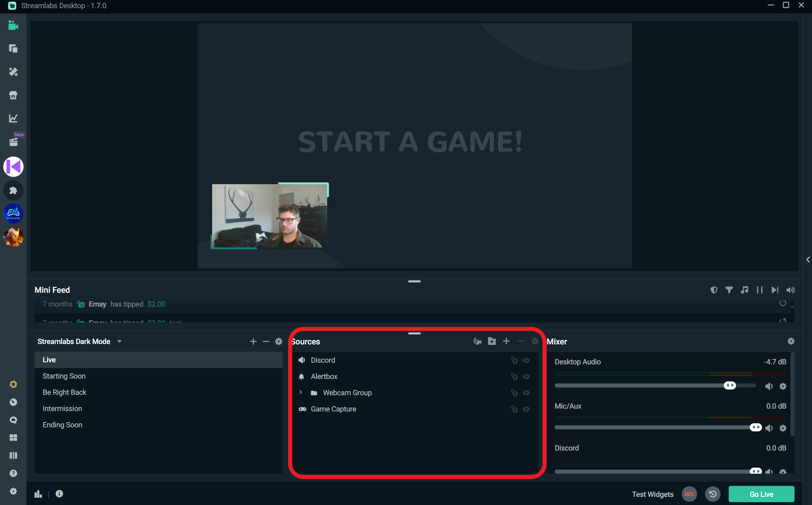Click the info icon in the status bar
This screenshot has width=812, height=505.
tap(59, 494)
